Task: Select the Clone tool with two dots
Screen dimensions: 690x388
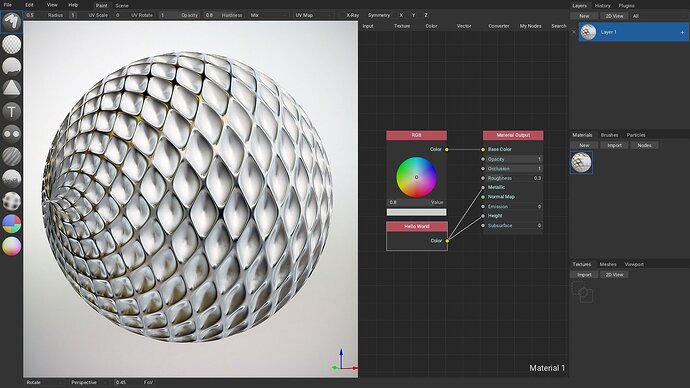Action: point(11,133)
